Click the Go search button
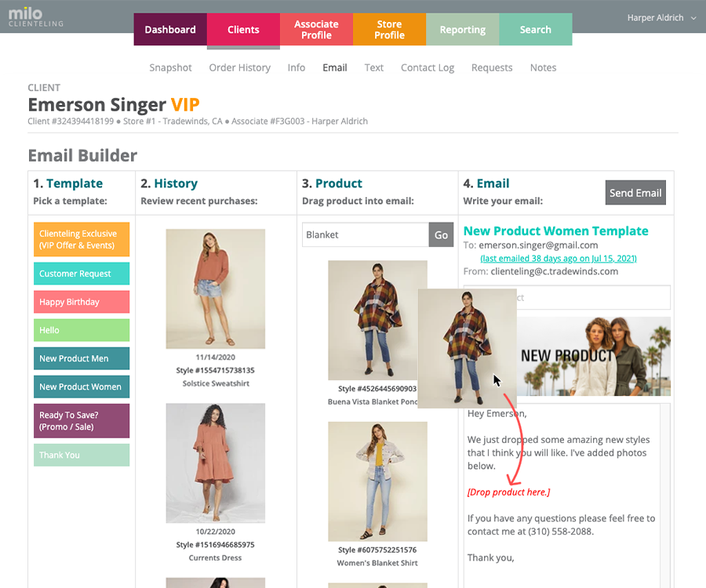The image size is (706, 588). click(x=441, y=235)
